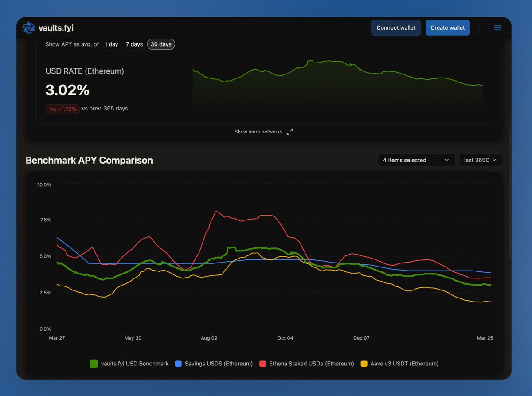Click the USD RATE (Ethereum) heading
This screenshot has height=396, width=532.
[x=85, y=71]
